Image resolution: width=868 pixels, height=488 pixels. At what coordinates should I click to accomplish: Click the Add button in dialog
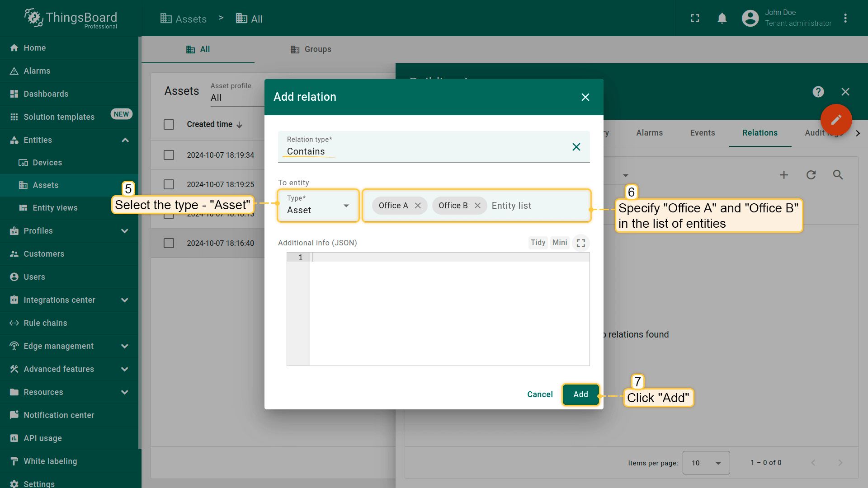point(580,394)
